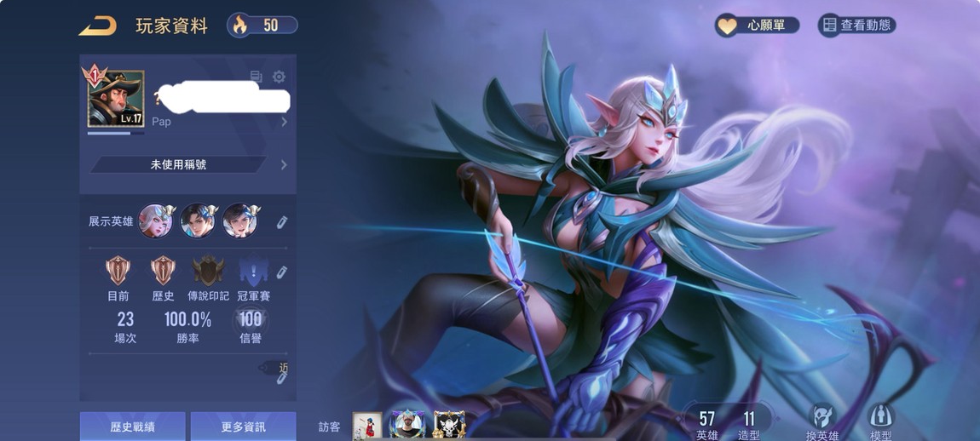The height and width of the screenshot is (441, 980).
Task: Click the 23 場次 matches count
Action: tap(125, 328)
